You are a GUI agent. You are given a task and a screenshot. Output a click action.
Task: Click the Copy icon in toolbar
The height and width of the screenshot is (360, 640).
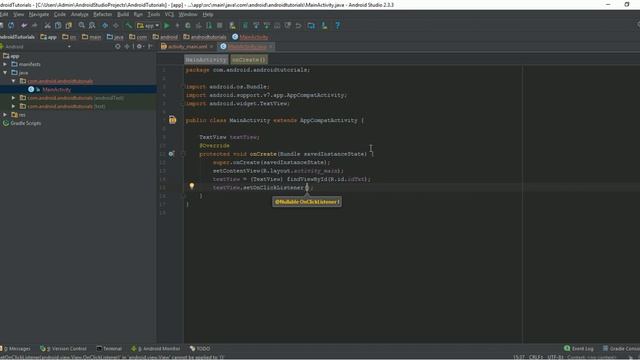coord(58,25)
